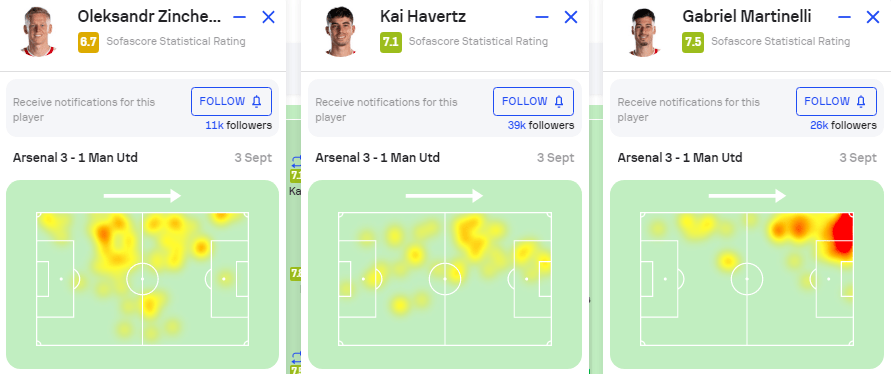Open Gabriel Martinelli's profile photo
This screenshot has width=891, height=374.
pyautogui.click(x=644, y=31)
